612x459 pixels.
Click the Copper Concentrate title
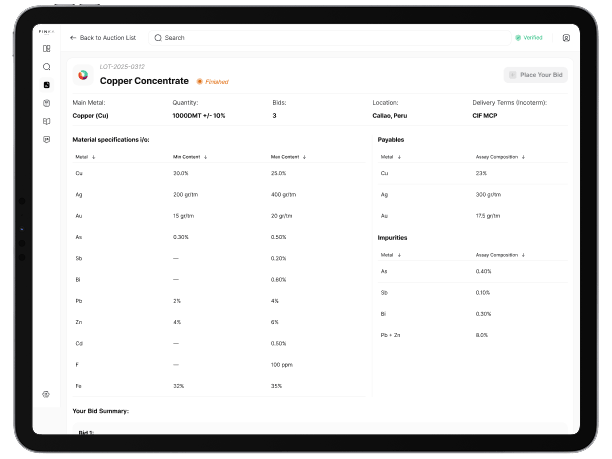144,81
